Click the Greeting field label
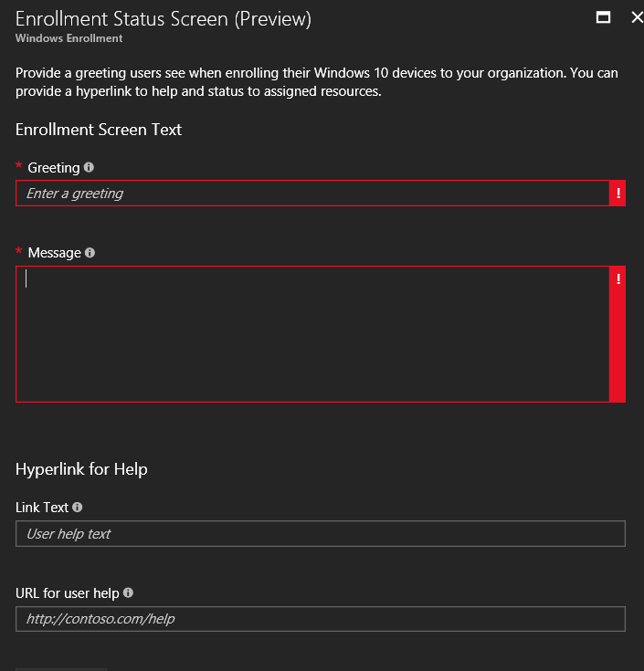Viewport: 644px width, 671px height. pos(54,168)
